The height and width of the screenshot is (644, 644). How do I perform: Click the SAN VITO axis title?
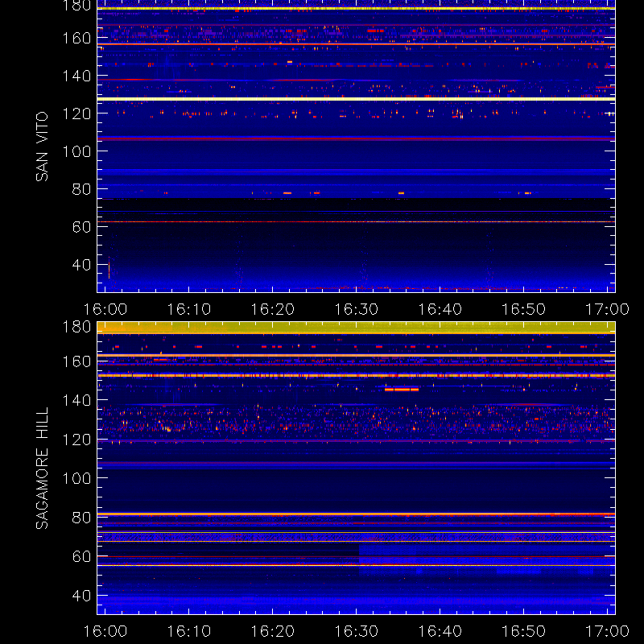tap(42, 147)
